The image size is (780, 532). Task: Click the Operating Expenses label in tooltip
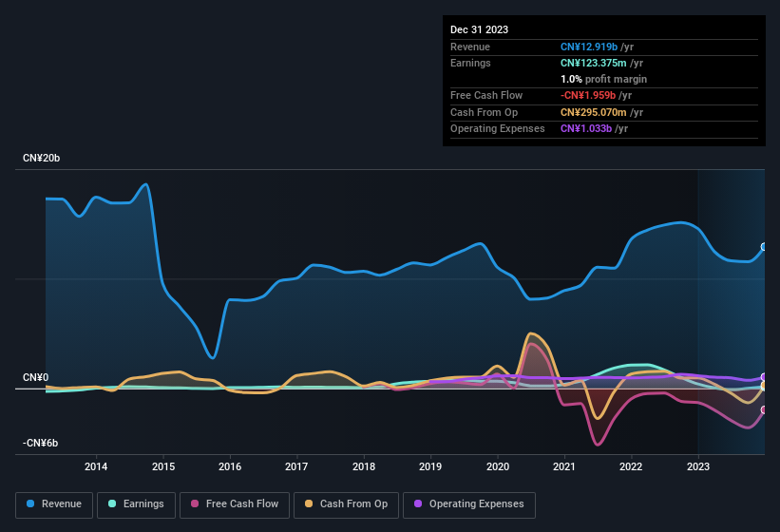[498, 128]
